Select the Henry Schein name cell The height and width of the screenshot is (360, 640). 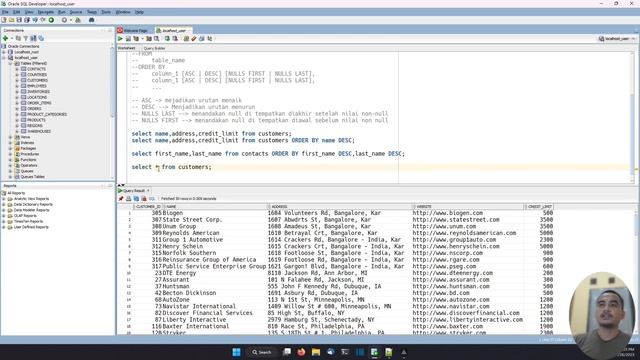[182, 246]
